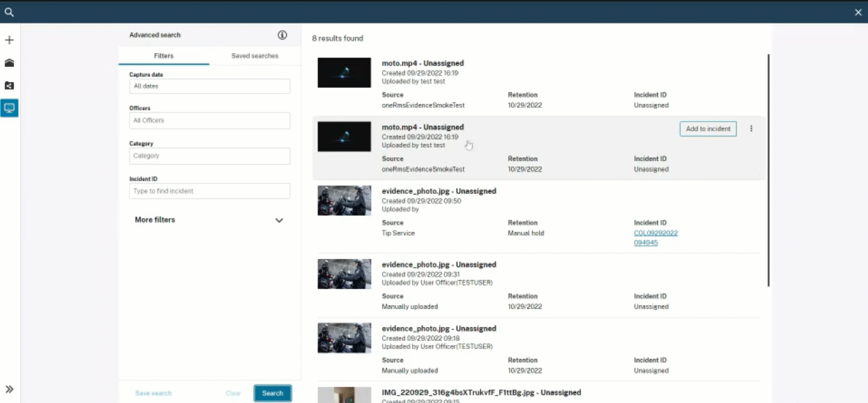868x403 pixels.
Task: Click the results list vertical scrollbar
Action: (768, 169)
